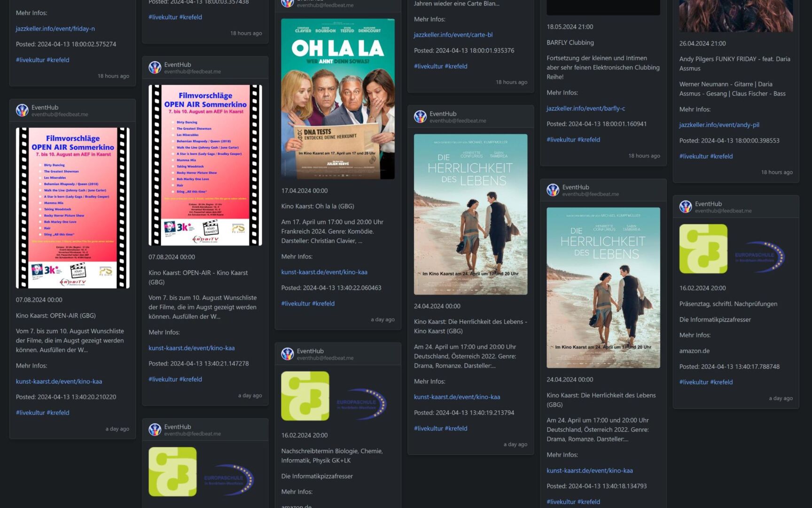The height and width of the screenshot is (508, 812).
Task: Click EventHub name on Nachschreibtermin post header
Action: [x=310, y=351]
